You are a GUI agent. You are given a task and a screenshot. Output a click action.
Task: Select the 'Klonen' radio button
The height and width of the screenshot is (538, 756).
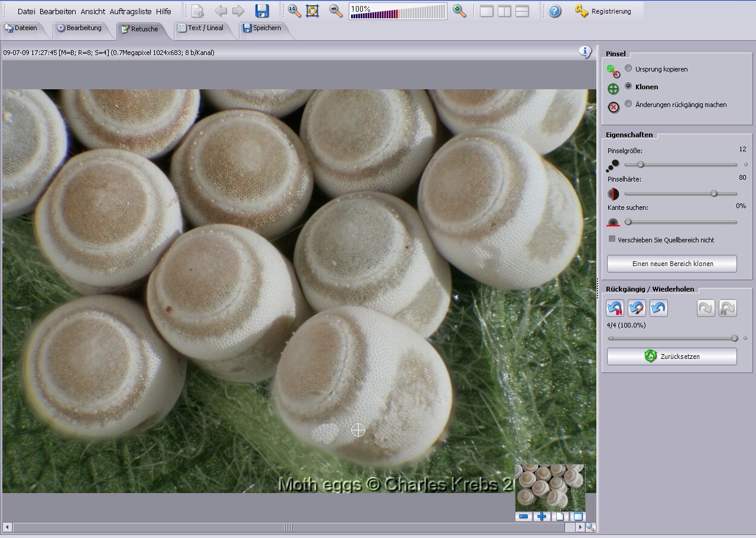coord(628,86)
